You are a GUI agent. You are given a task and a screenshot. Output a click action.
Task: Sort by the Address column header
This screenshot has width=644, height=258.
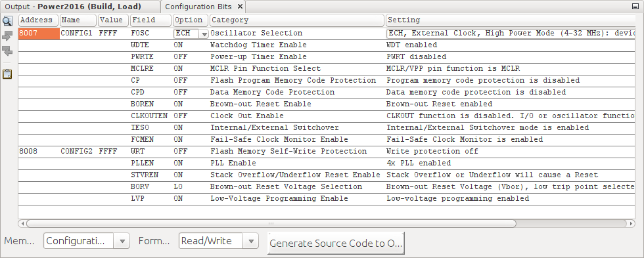pyautogui.click(x=39, y=20)
